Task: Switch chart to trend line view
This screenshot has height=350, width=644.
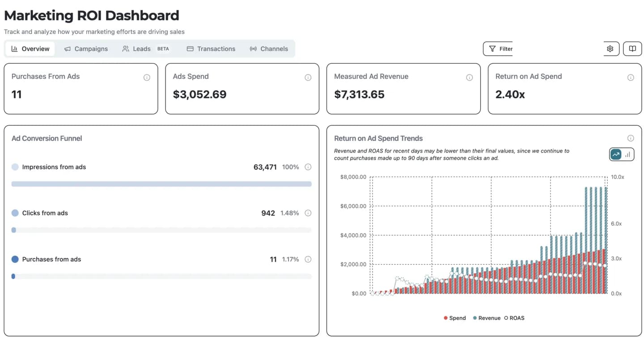Action: point(616,154)
